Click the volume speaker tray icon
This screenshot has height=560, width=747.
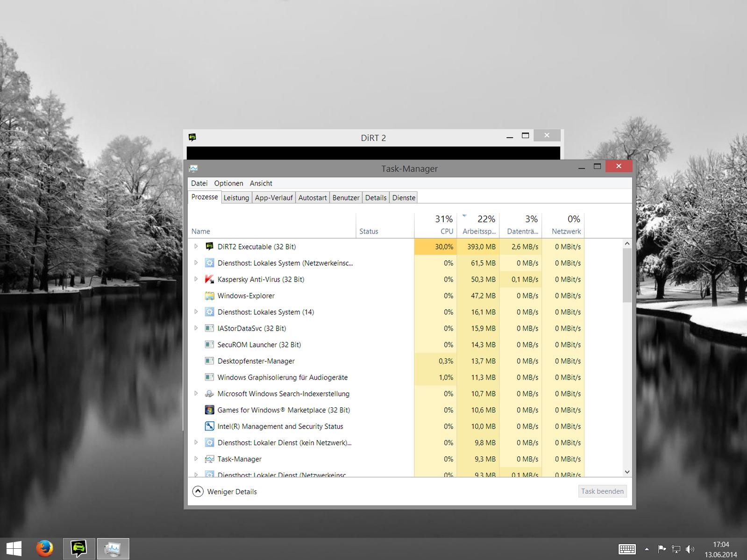click(x=690, y=549)
